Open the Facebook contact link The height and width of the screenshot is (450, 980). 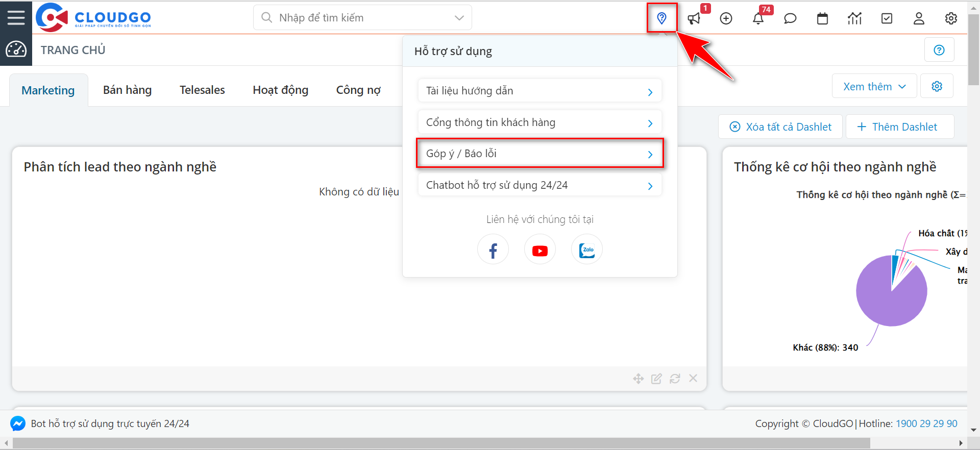pyautogui.click(x=493, y=250)
